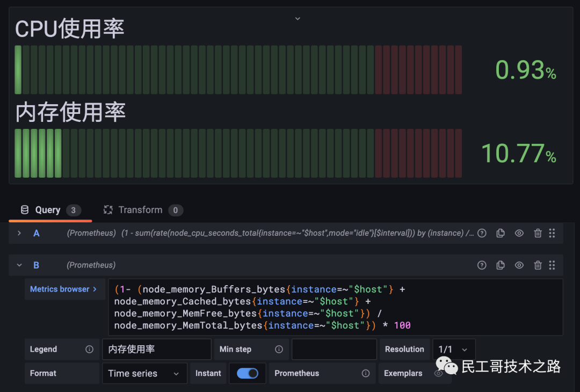This screenshot has height=392, width=580.
Task: Grab the drag handle of query B
Action: pos(552,265)
